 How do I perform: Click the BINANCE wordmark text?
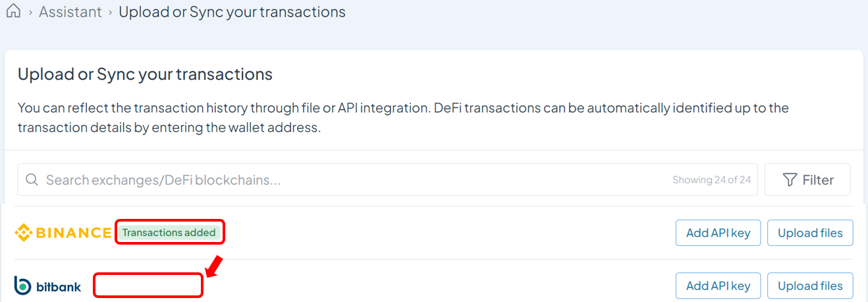click(73, 233)
